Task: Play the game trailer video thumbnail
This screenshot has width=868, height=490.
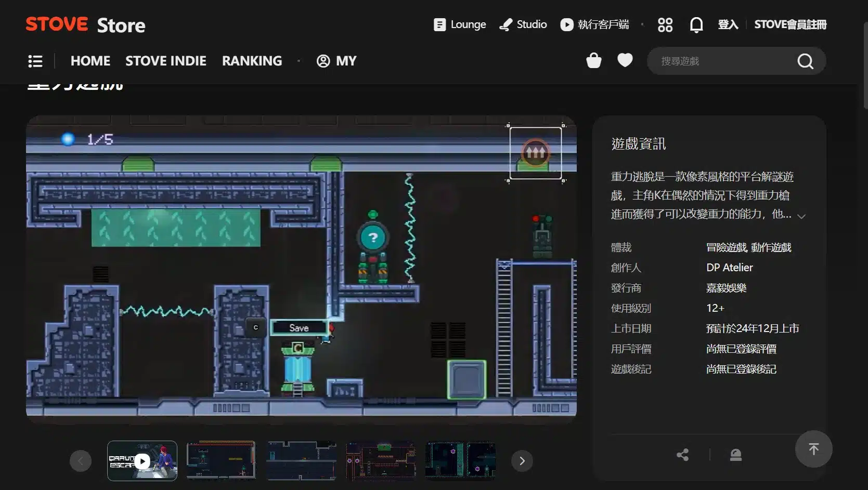Action: click(142, 461)
